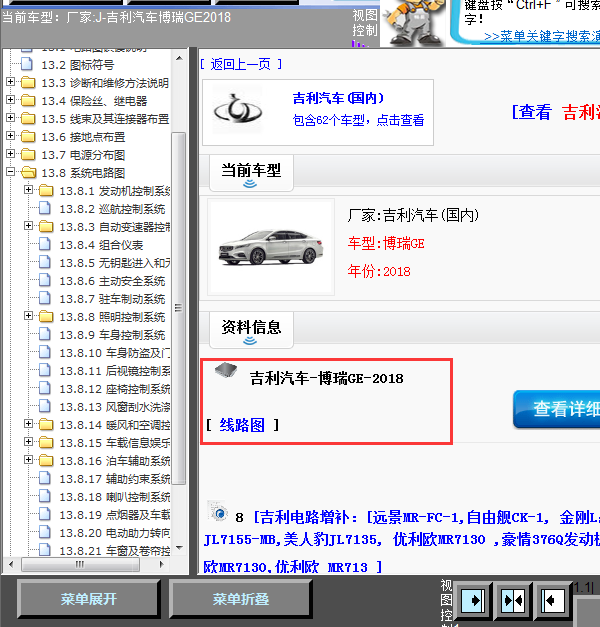The width and height of the screenshot is (600, 627).
Task: Open the 13.8.6 主动安全系统 page
Action: click(112, 281)
